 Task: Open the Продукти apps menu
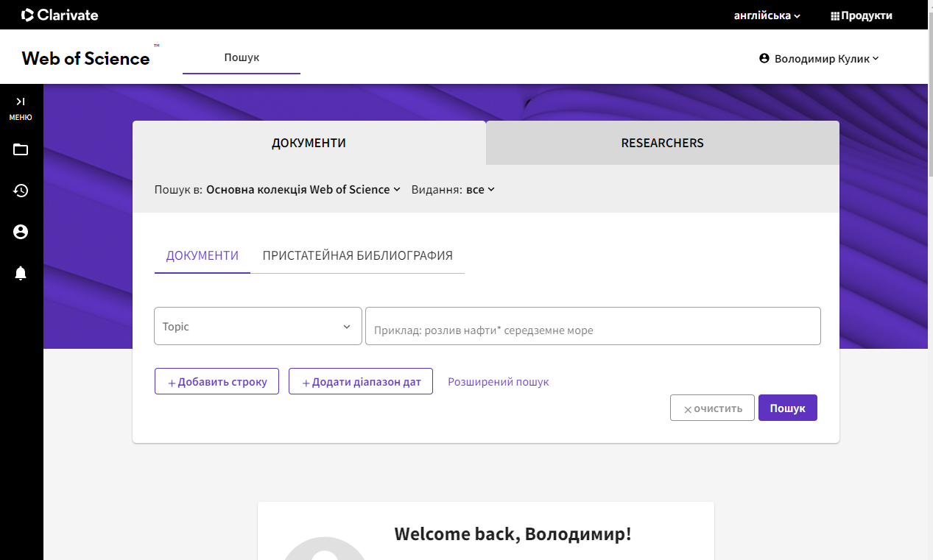(862, 15)
